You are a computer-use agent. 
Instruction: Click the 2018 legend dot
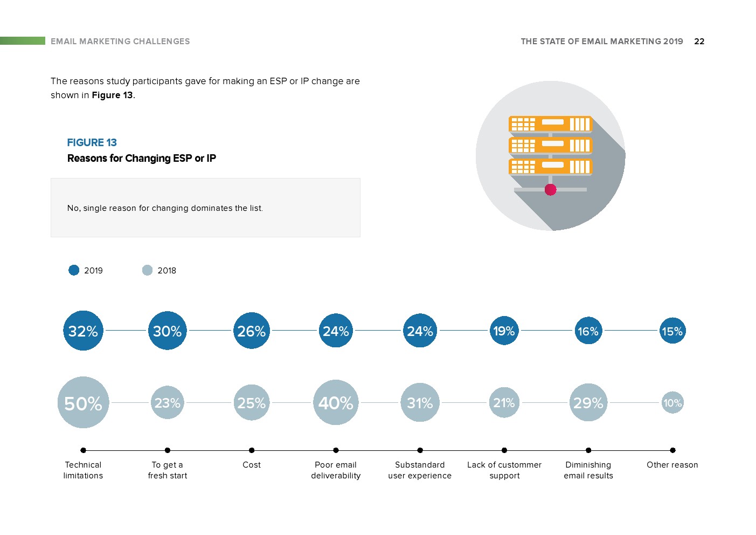coord(147,270)
